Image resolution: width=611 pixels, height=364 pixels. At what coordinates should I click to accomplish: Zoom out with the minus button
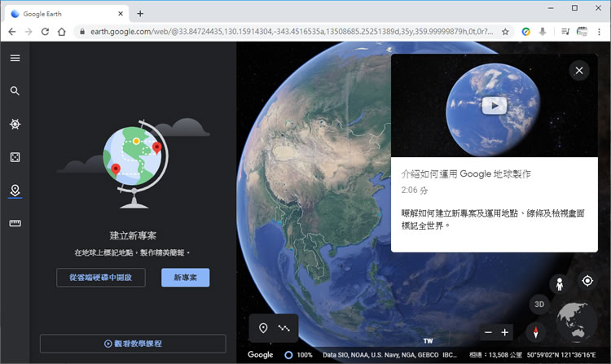pos(488,332)
